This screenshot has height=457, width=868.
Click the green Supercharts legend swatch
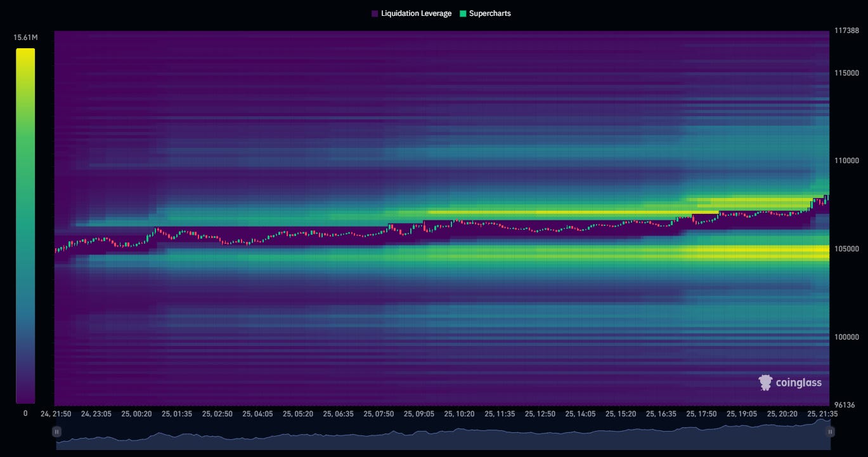463,13
